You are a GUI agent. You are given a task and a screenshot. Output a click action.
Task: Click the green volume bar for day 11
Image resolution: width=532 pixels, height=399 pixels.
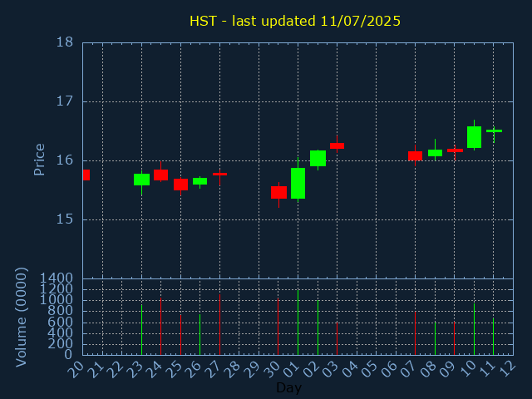tap(494, 336)
